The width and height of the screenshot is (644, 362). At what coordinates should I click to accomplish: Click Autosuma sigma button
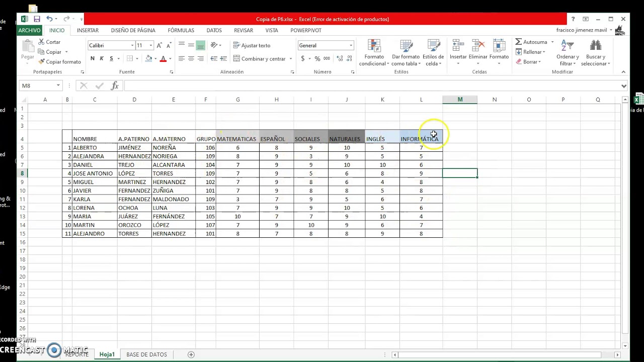pyautogui.click(x=531, y=42)
